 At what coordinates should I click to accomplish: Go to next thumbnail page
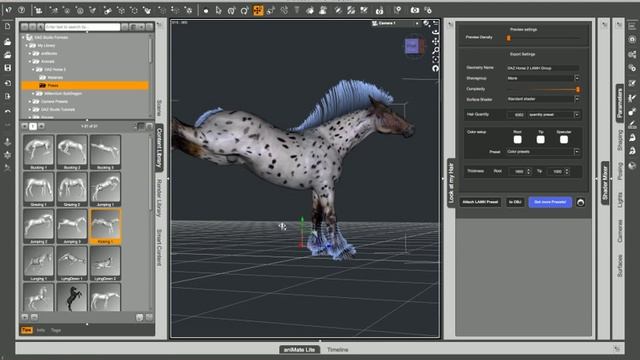pyautogui.click(x=41, y=127)
